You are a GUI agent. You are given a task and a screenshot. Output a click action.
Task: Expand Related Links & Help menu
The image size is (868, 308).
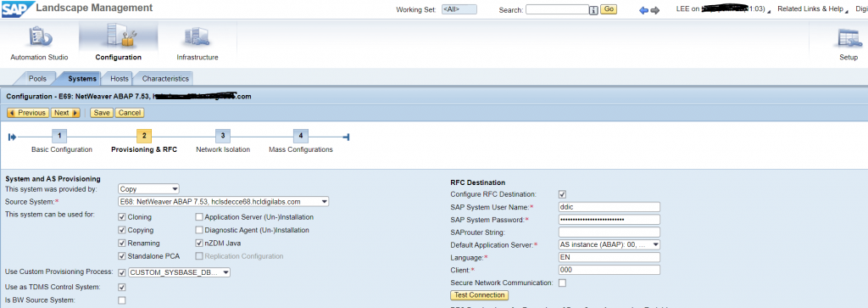[x=813, y=9]
